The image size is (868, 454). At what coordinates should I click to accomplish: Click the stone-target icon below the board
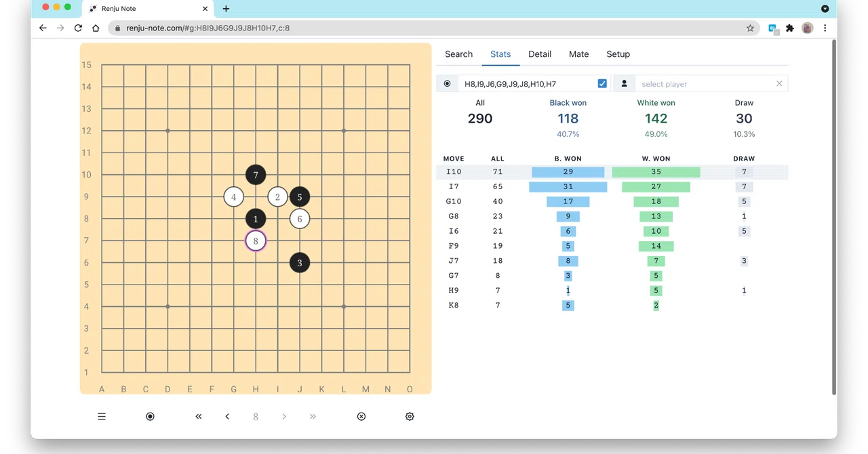151,417
